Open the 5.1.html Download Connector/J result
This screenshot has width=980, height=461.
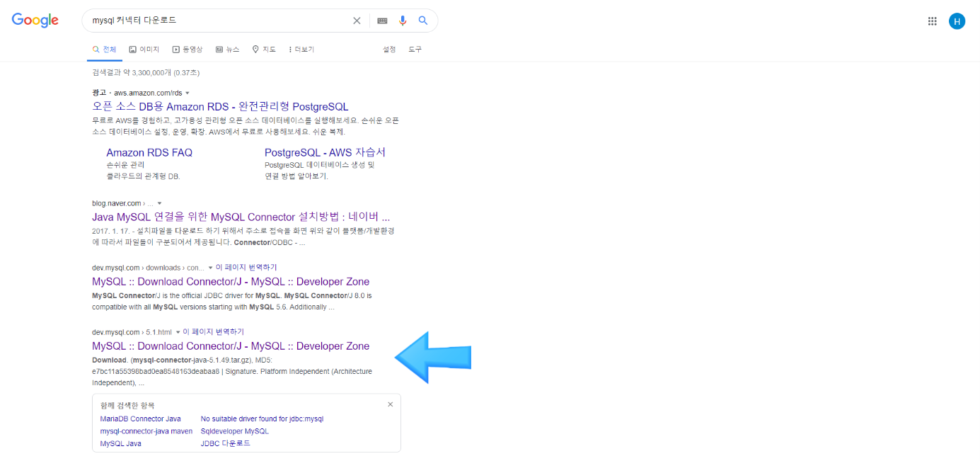[x=231, y=346]
